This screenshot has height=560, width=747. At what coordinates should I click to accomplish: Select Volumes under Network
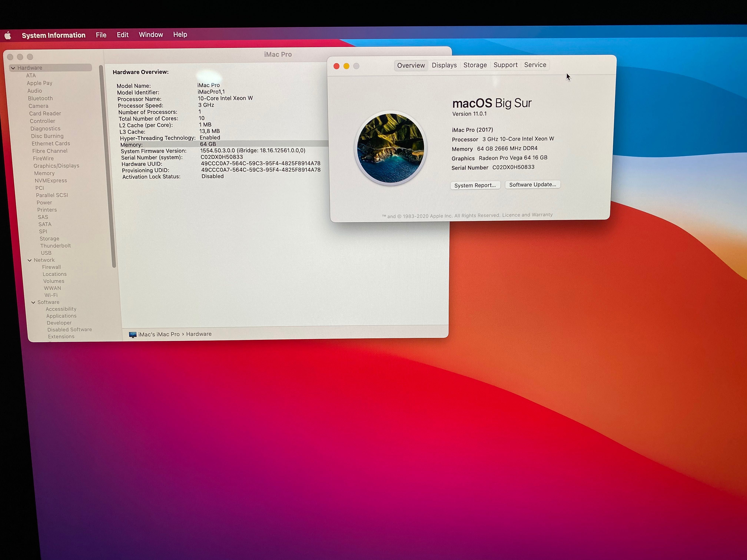tap(54, 281)
